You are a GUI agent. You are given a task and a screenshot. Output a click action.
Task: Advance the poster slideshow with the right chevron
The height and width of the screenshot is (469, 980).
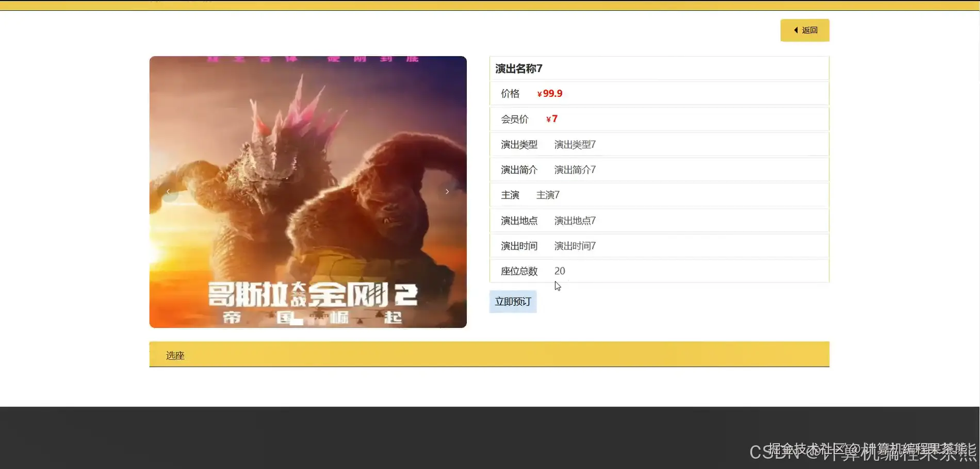[x=447, y=191]
